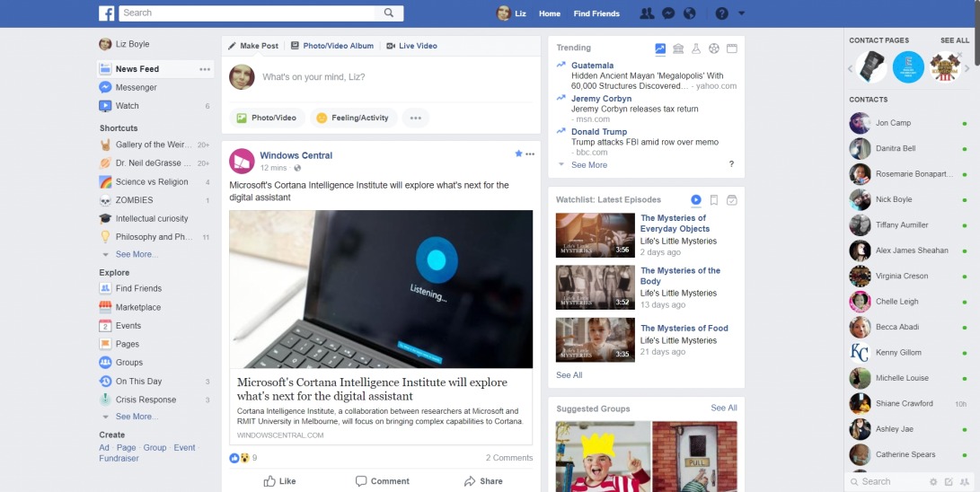Click the Facebook logo icon
Viewport: 980px width, 492px height.
click(x=106, y=13)
